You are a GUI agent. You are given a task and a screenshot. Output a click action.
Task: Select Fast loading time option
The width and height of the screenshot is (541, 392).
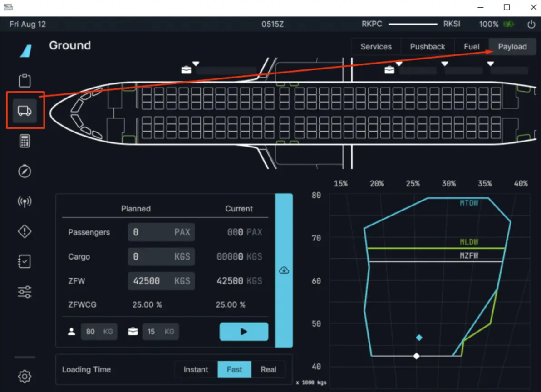(234, 369)
